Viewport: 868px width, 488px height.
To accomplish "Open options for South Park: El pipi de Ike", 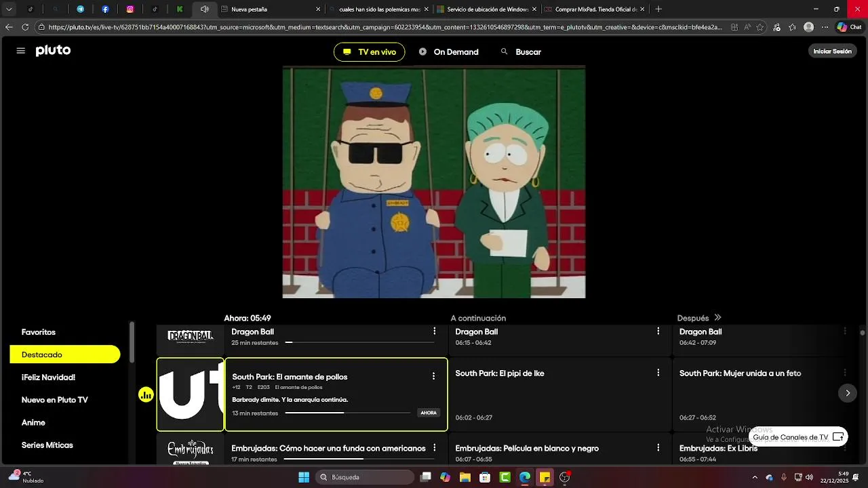I will click(658, 373).
